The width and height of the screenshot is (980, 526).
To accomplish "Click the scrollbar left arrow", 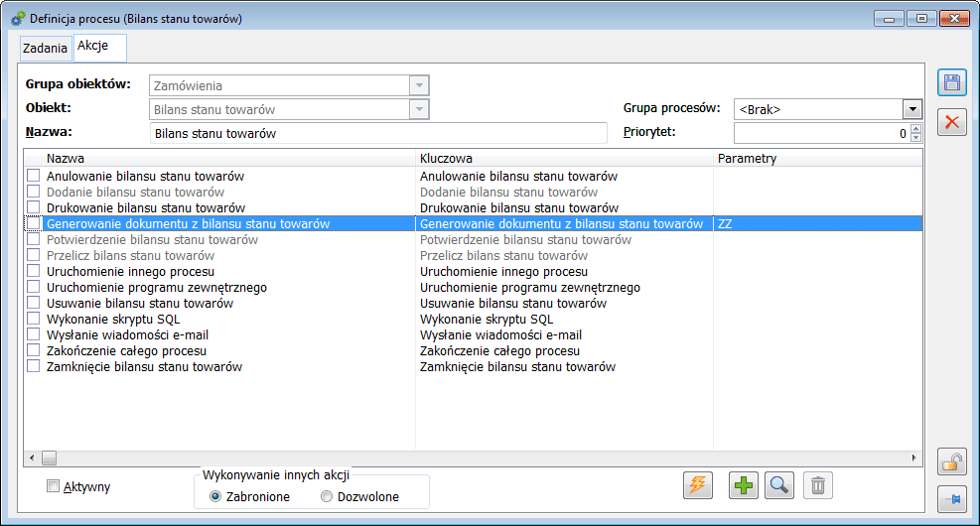I will click(x=32, y=459).
